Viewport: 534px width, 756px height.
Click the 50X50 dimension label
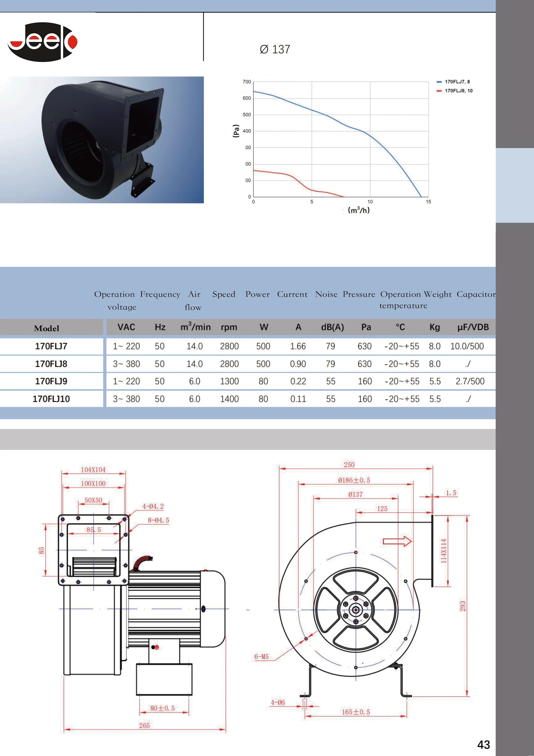coord(93,500)
